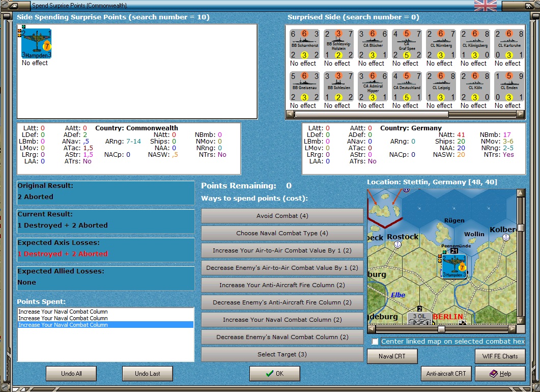Select the Hampden bomber unit counter
Image resolution: width=540 pixels, height=392 pixels.
coord(36,44)
